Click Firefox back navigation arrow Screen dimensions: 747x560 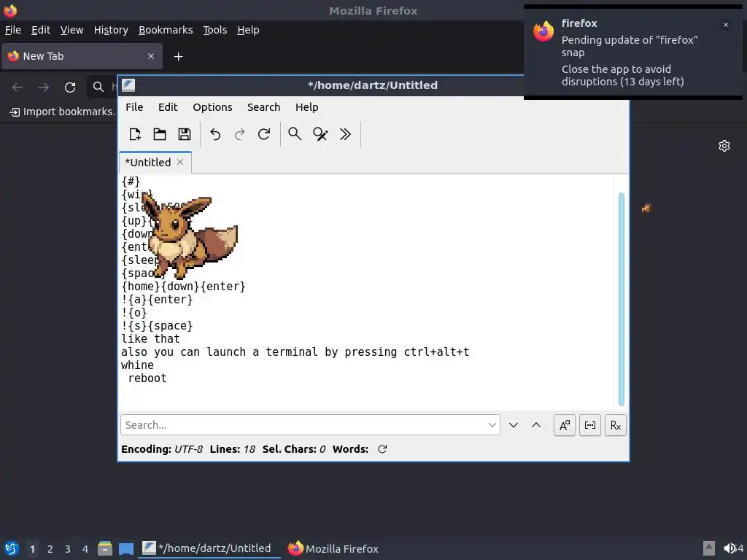point(18,87)
